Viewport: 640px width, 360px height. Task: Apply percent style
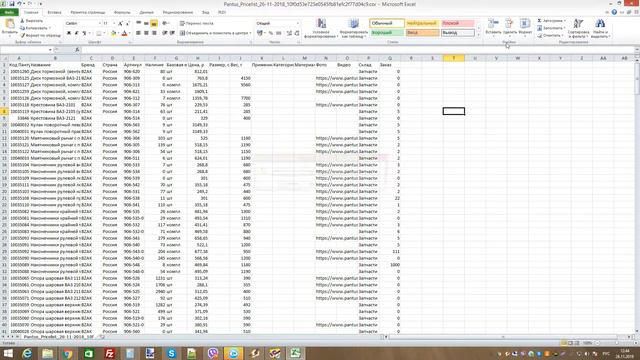click(271, 33)
